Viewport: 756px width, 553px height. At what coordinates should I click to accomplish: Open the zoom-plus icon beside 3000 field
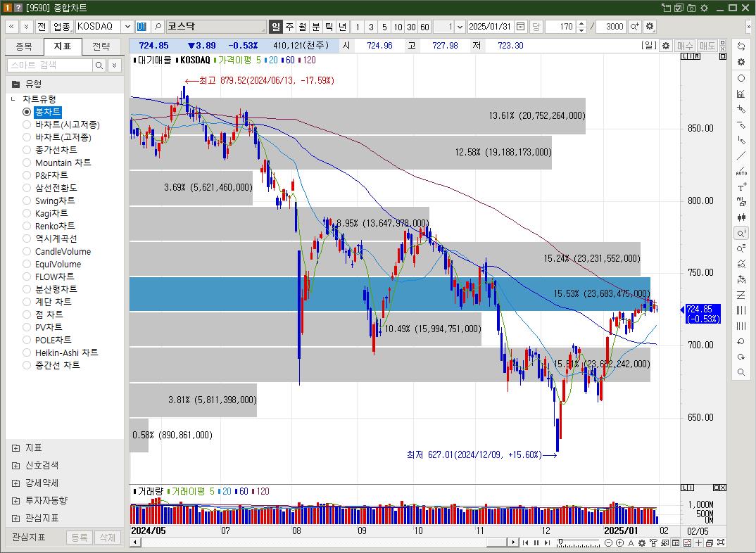[634, 27]
